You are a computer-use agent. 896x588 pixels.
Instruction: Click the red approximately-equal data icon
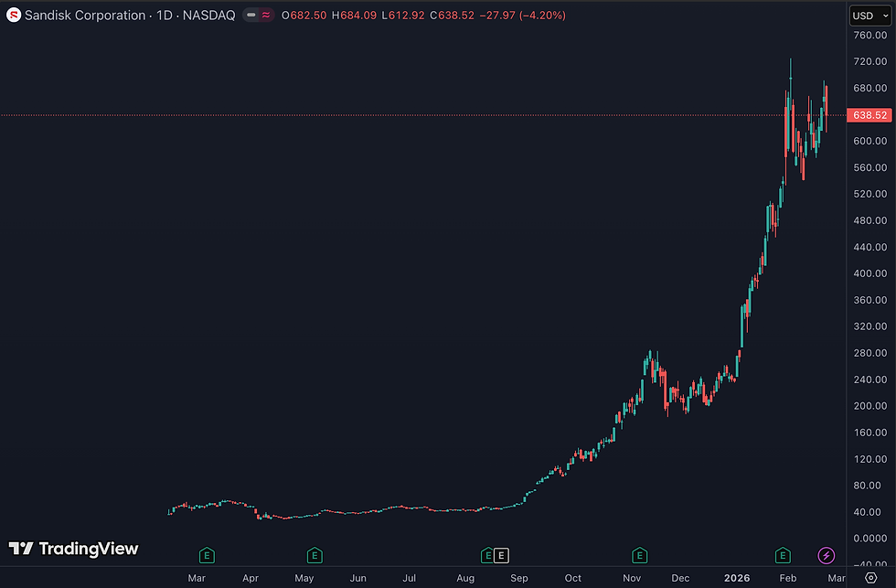coord(266,16)
